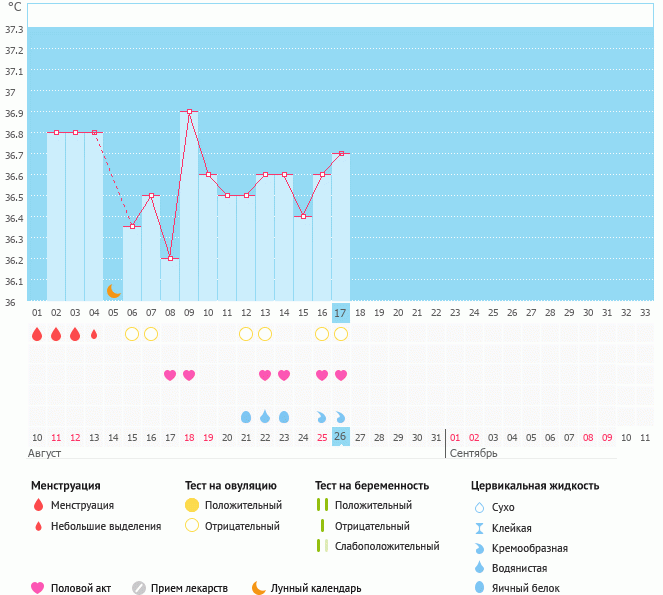Select the highlighted cycle day 17

coord(340,313)
